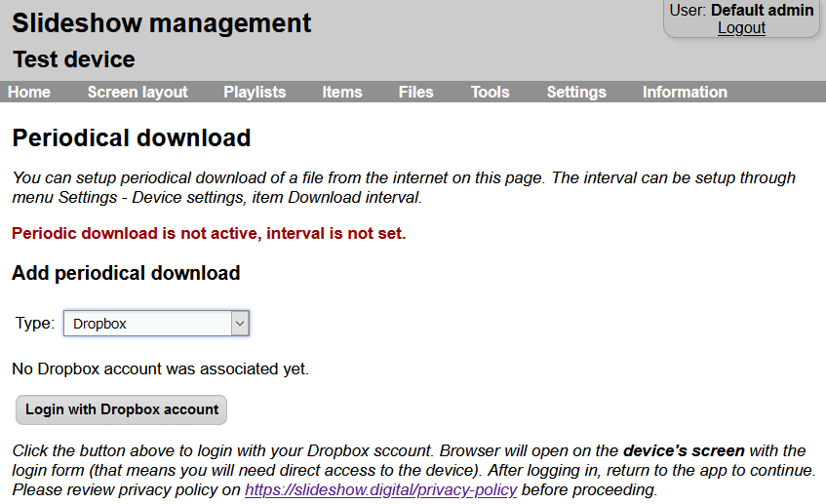Image resolution: width=826 pixels, height=504 pixels.
Task: Open the slideshow.digital privacy policy link
Action: (380, 489)
